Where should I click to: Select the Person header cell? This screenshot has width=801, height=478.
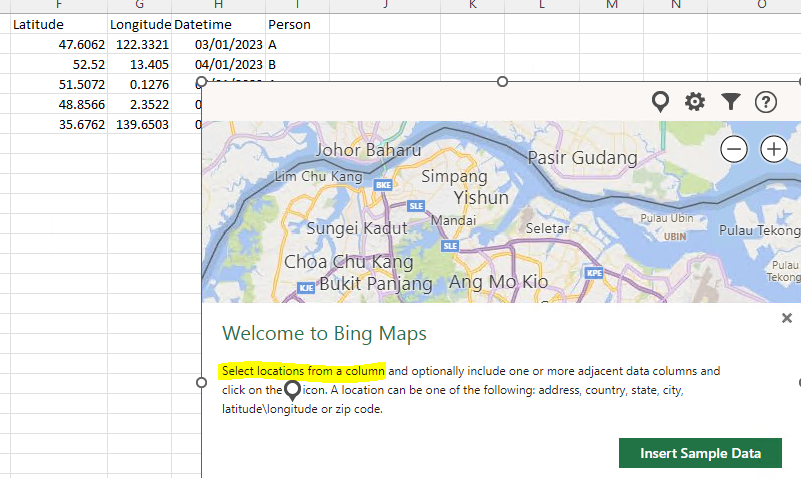297,24
